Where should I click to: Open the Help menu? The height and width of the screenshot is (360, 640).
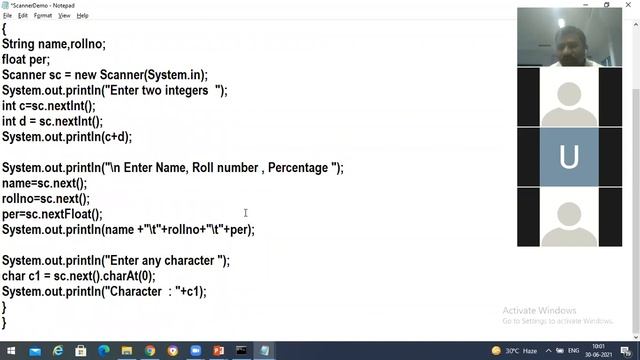[x=82, y=16]
